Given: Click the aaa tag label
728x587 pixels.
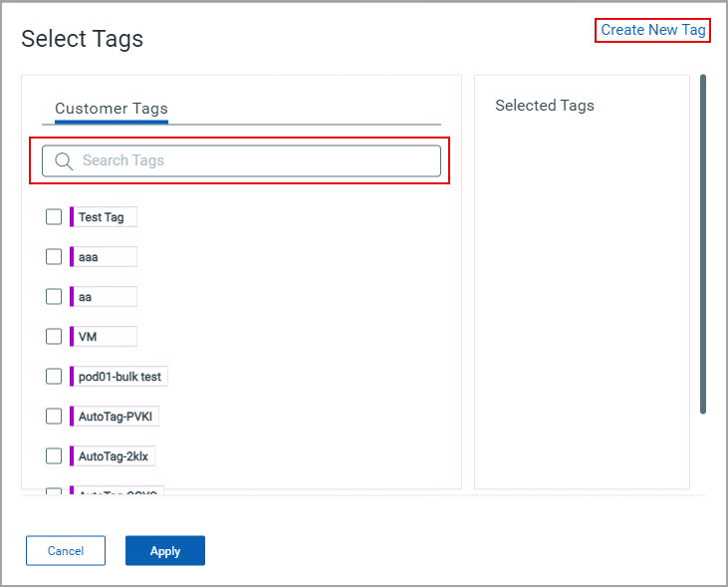Looking at the screenshot, I should coord(104,257).
